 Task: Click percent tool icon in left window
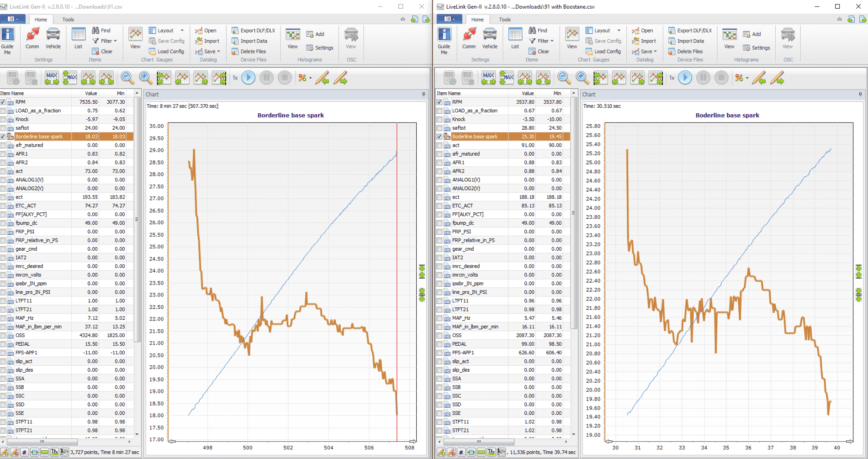302,78
